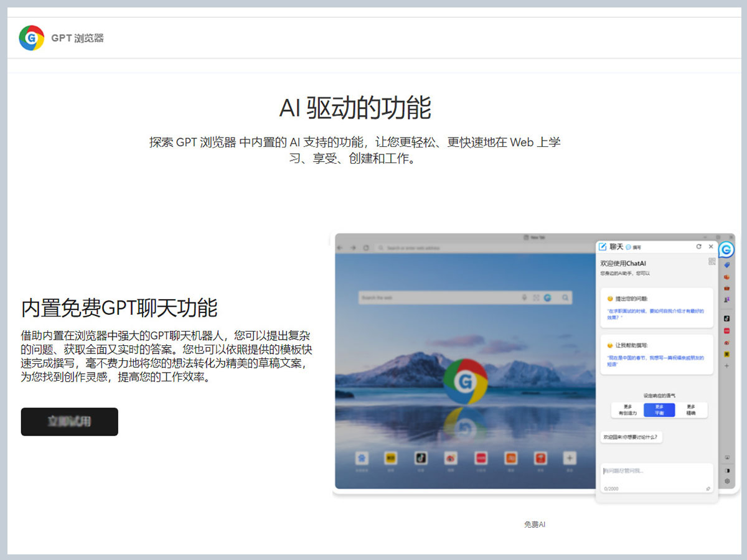Screen dimensions: 747x560
Task: Close the ChatAI chat panel
Action: 711,247
